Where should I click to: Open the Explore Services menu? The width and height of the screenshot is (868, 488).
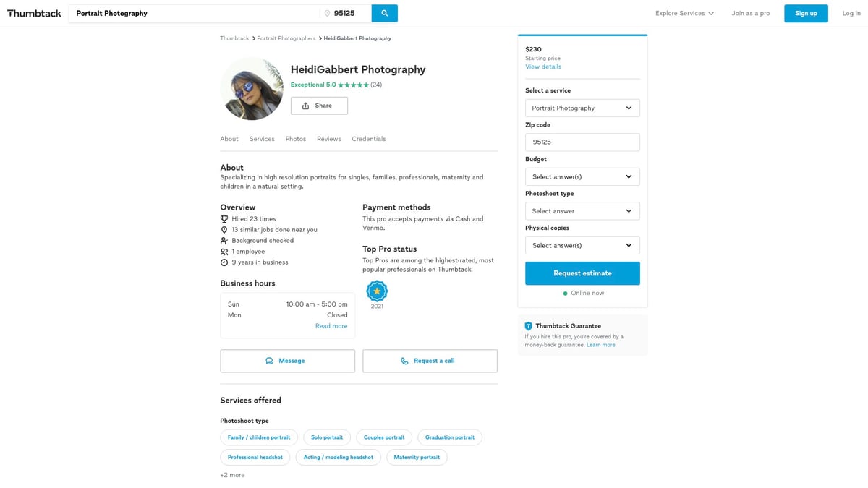tap(684, 13)
